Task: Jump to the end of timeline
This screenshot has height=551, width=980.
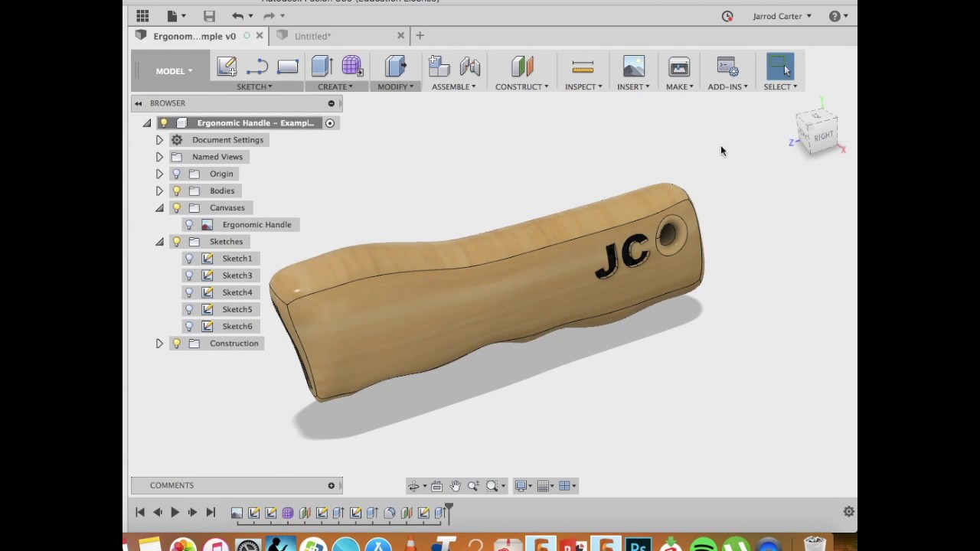Action: click(x=211, y=513)
